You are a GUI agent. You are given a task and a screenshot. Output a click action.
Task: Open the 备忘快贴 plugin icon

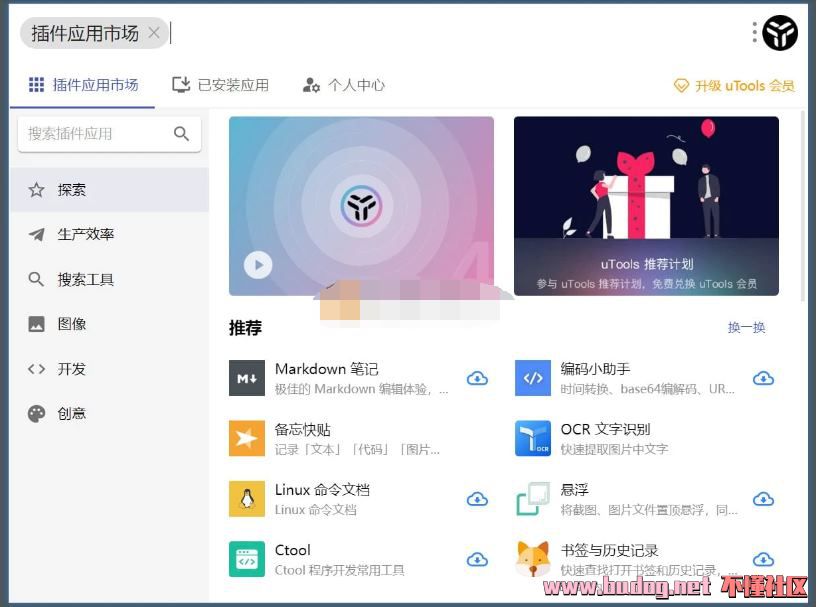tap(247, 438)
